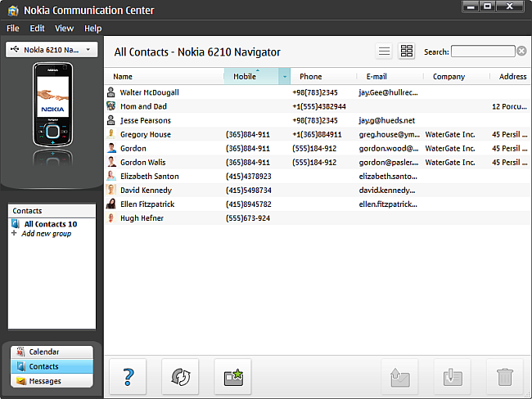Click Ellen Fitzpatrick's avatar icon
The height and width of the screenshot is (399, 532).
[111, 204]
